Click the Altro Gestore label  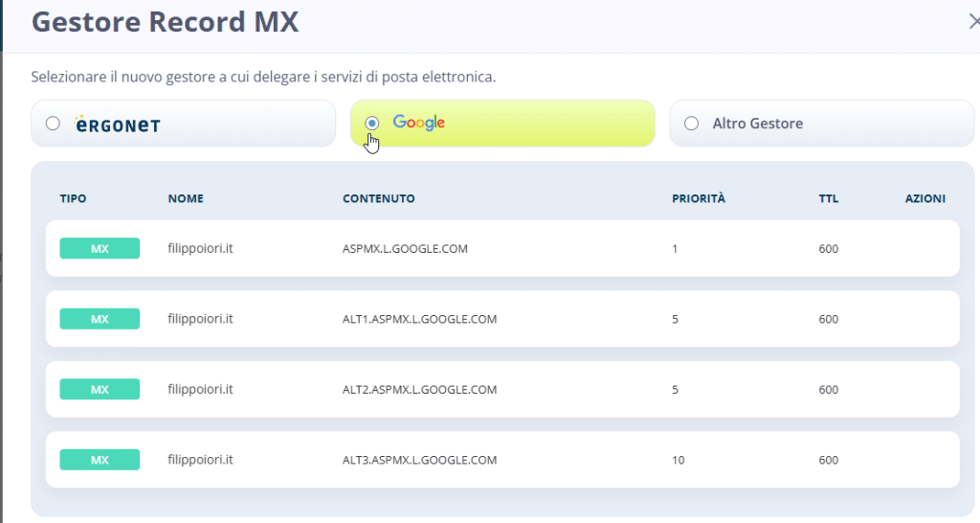[758, 124]
